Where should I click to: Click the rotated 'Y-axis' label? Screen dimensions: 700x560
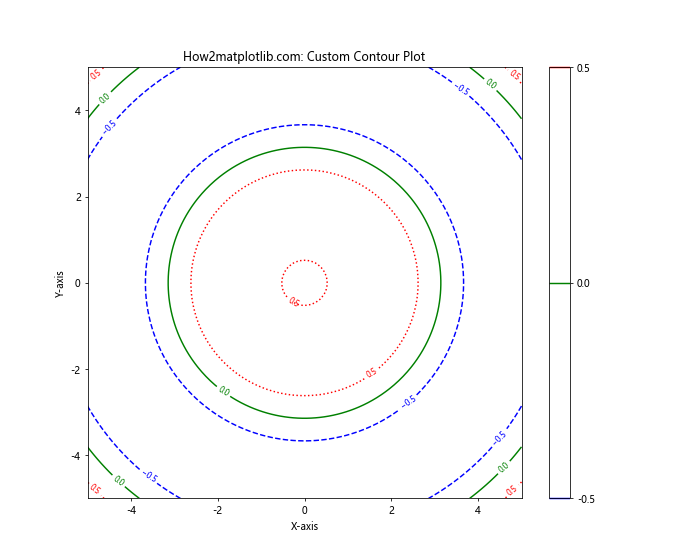pyautogui.click(x=60, y=283)
